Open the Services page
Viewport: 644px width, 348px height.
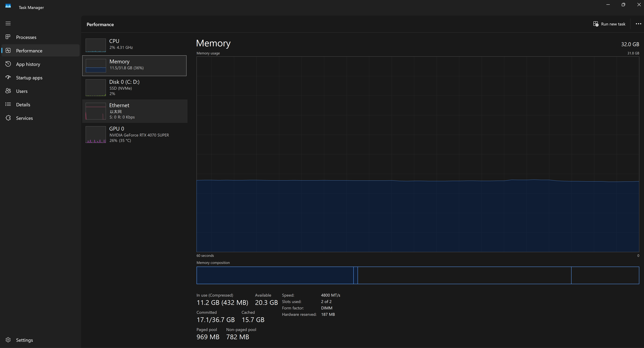click(24, 118)
